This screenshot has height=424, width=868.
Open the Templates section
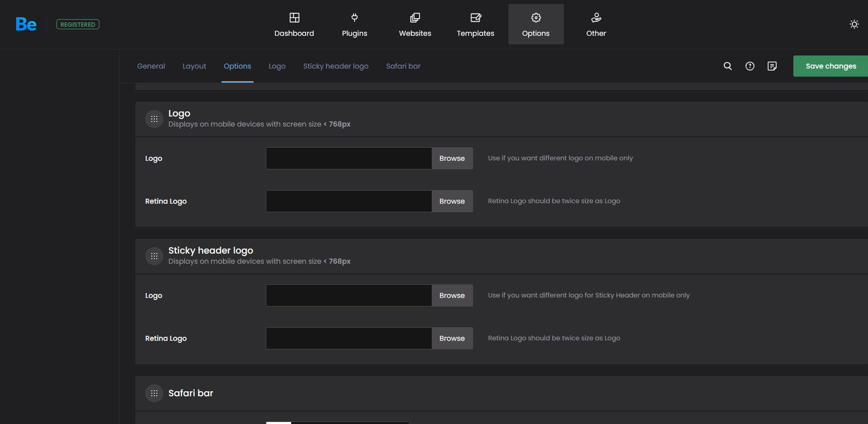[x=476, y=24]
